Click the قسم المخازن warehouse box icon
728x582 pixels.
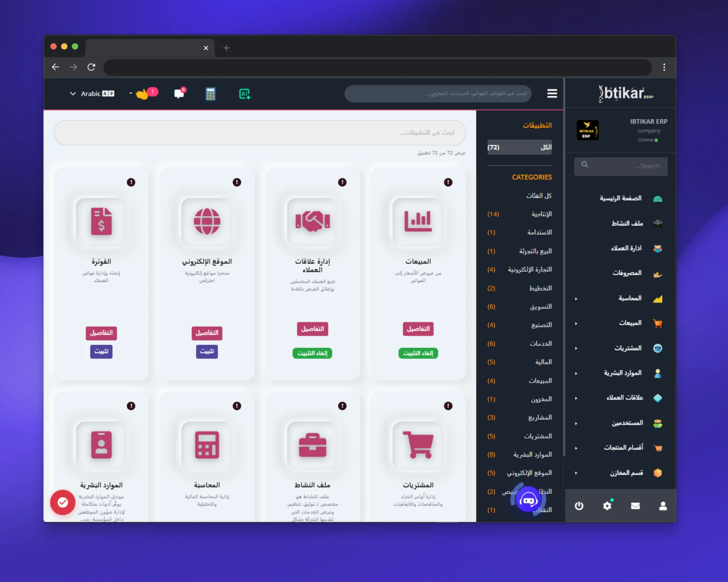pos(659,473)
